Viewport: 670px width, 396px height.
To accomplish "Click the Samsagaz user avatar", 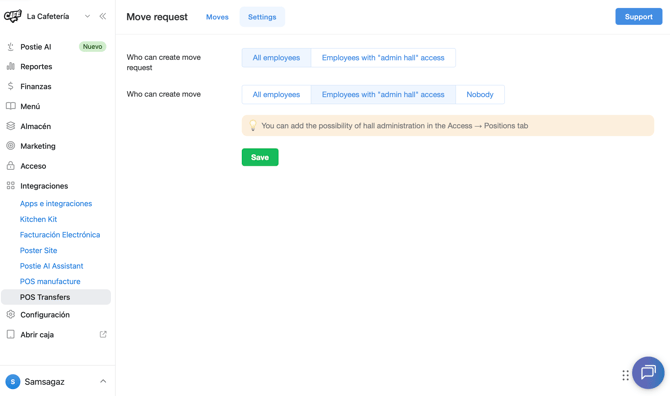I will coord(13,381).
